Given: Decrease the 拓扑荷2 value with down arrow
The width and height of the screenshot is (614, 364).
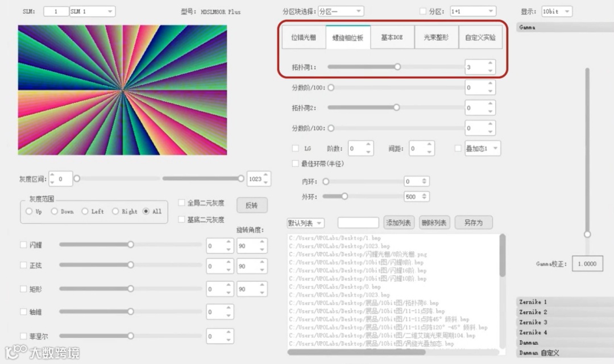Looking at the screenshot, I should 490,111.
